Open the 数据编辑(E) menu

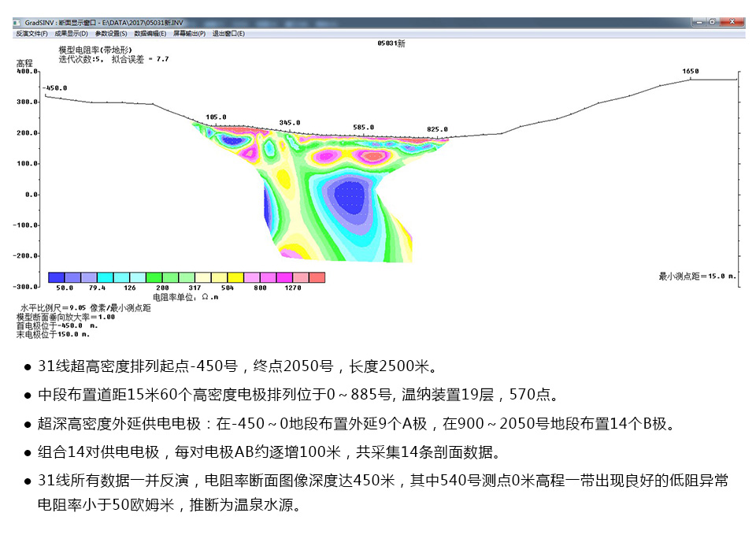pos(150,34)
